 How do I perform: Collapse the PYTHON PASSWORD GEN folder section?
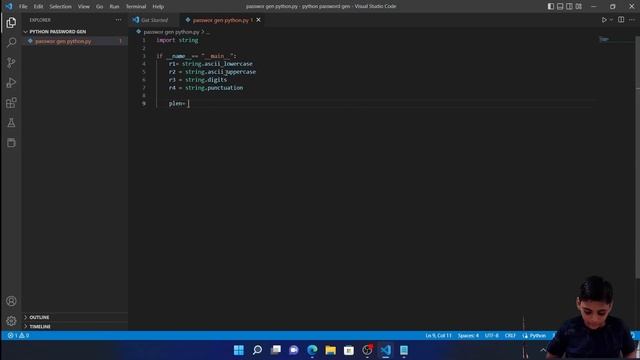coord(58,31)
